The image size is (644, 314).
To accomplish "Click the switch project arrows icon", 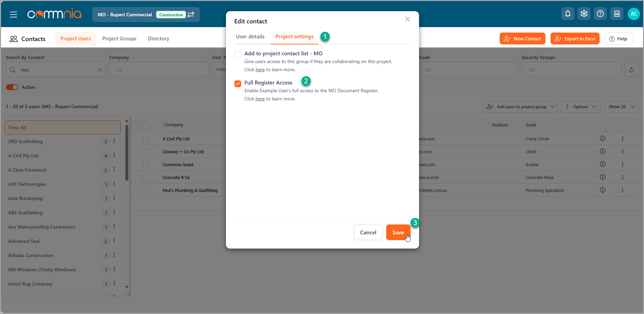I will 191,15.
